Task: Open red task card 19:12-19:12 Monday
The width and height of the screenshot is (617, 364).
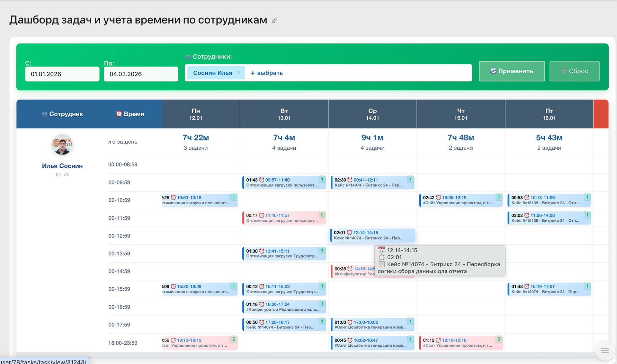Action: 200,342
